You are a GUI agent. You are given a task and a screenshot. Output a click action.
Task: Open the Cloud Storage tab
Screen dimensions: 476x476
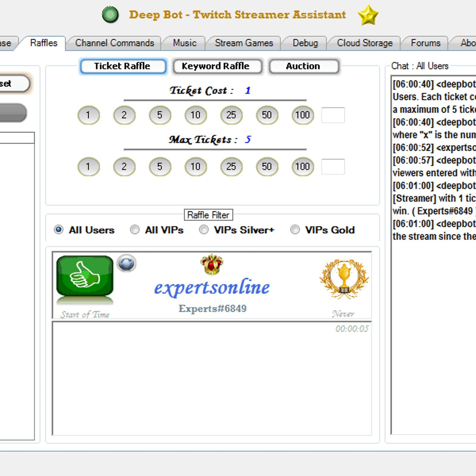click(x=365, y=43)
